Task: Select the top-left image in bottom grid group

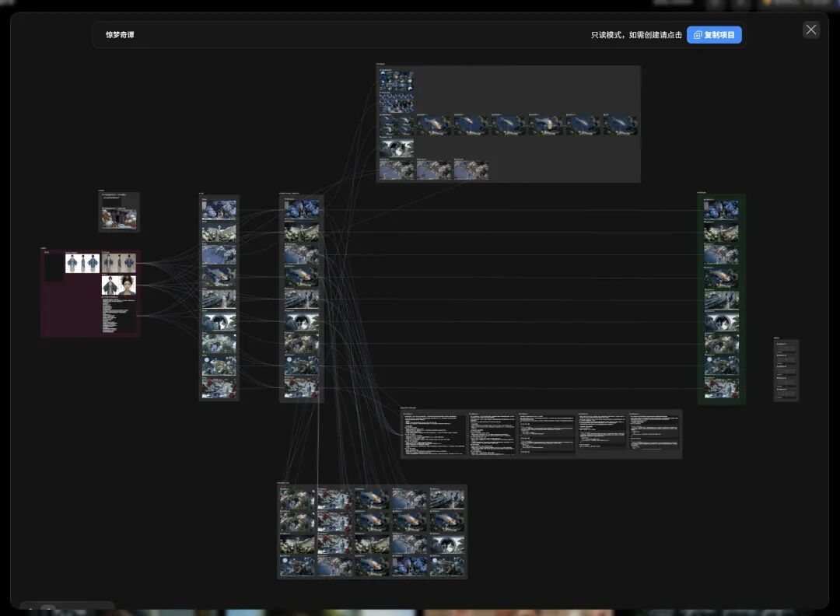Action: 297,499
